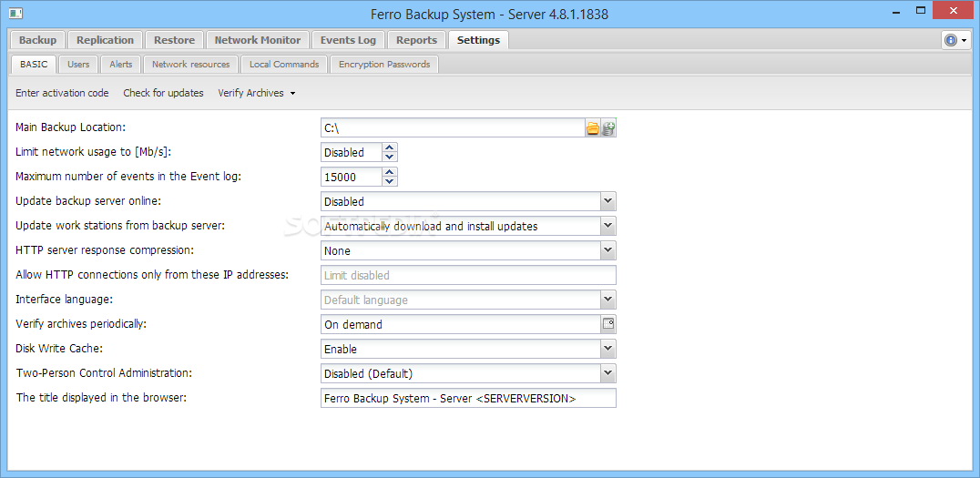Open the info help icon menu

tap(956, 41)
